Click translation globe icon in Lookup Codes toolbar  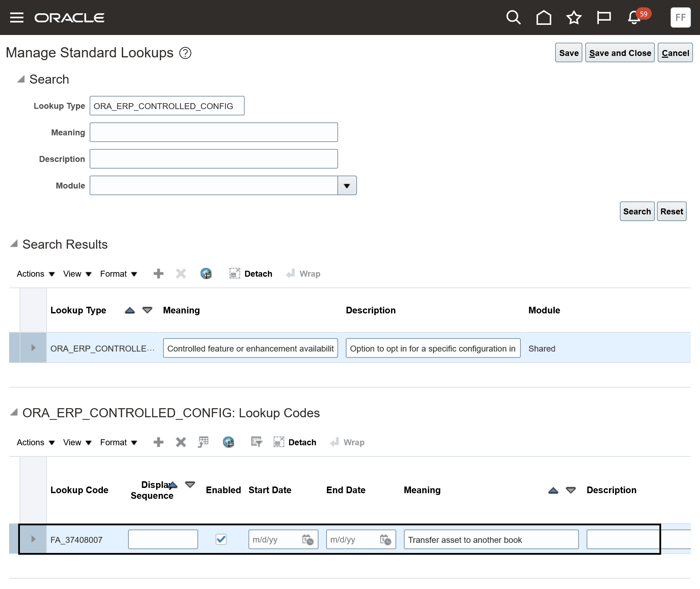pos(228,442)
